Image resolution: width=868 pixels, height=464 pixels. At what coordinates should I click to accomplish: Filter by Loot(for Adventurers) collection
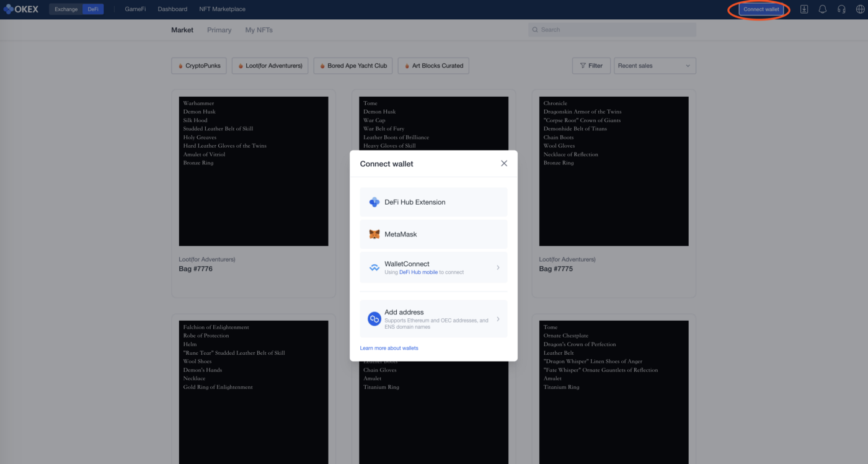tap(270, 66)
